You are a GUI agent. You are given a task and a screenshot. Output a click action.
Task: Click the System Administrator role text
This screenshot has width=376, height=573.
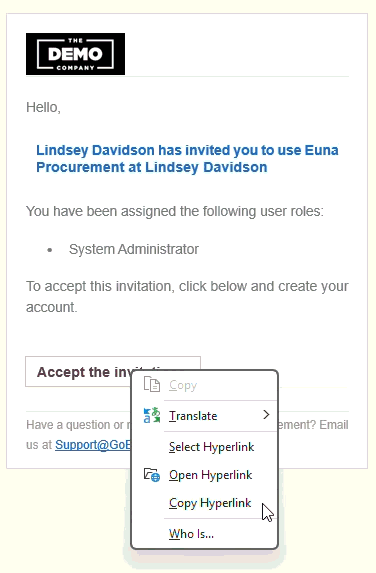pos(134,249)
